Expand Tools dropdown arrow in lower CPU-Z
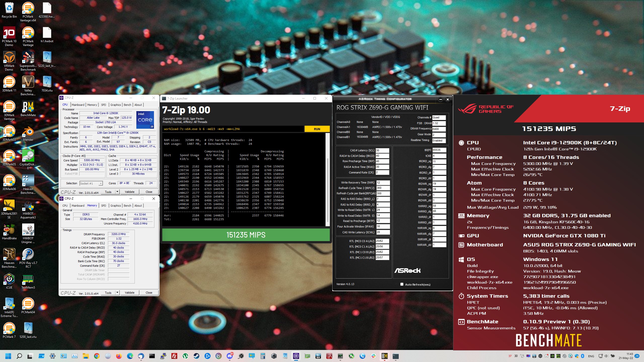Screen dimensions: 644x362 [x=117, y=293]
